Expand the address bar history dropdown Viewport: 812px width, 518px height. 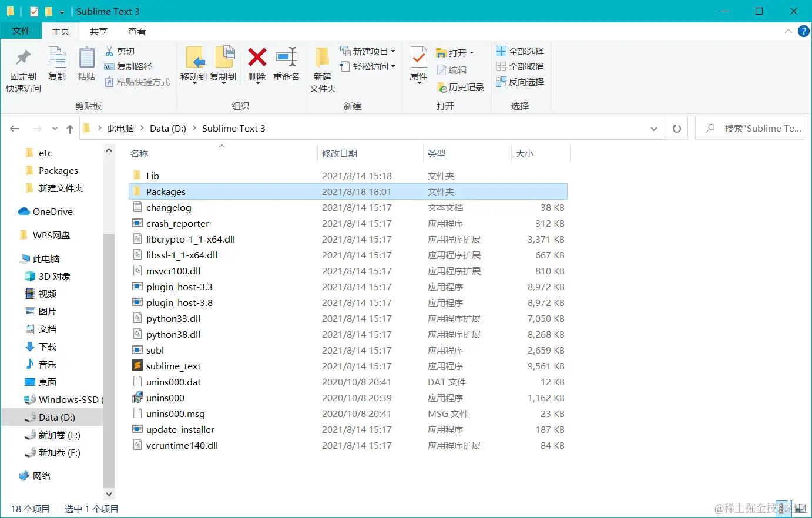click(653, 129)
